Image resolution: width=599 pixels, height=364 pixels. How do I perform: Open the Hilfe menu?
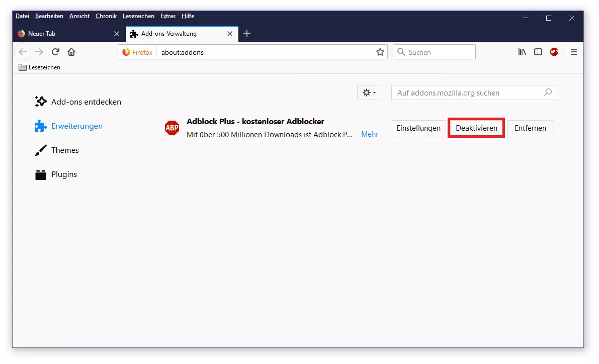188,16
